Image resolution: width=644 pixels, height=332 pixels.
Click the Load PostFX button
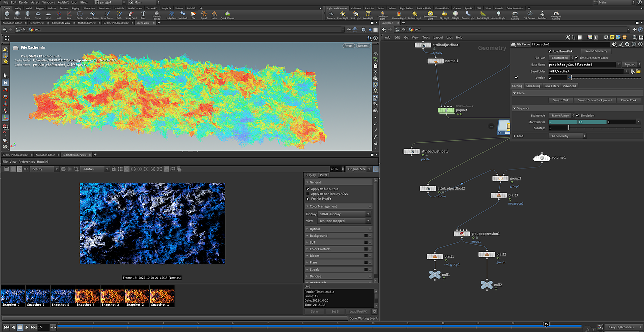tap(359, 311)
